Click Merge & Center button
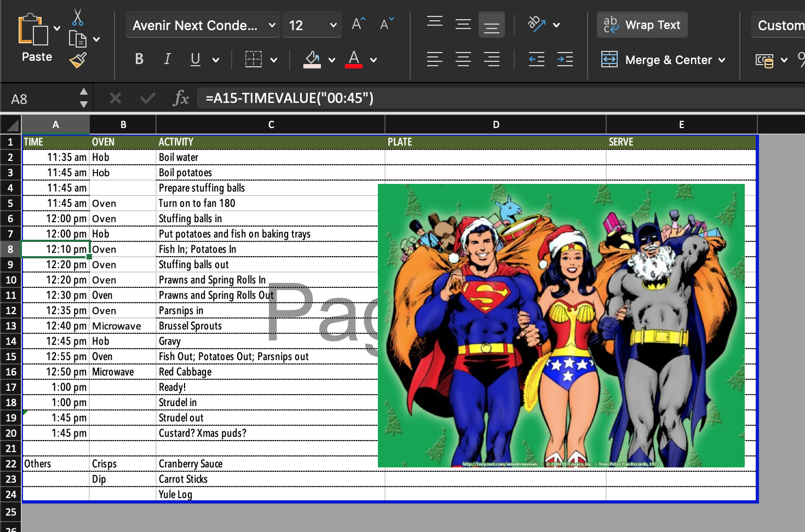This screenshot has height=532, width=805. [x=657, y=60]
